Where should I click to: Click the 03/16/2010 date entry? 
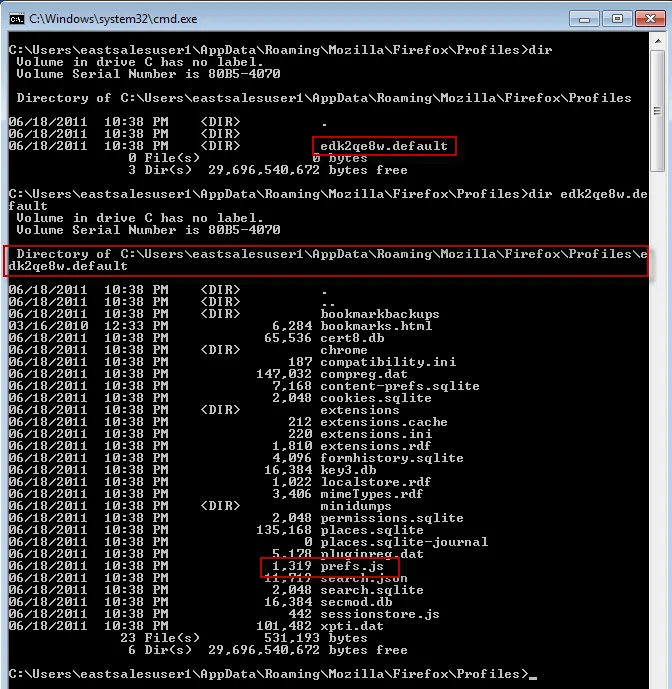point(48,326)
